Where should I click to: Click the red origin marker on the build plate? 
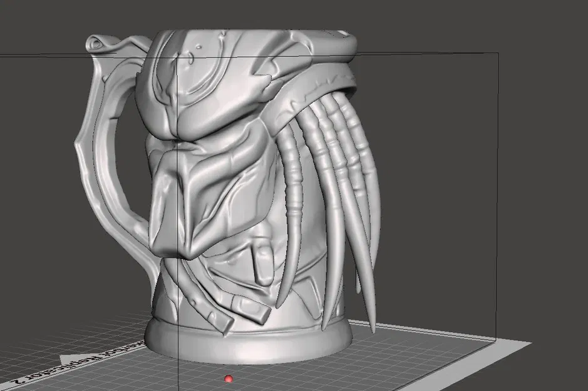tap(229, 379)
